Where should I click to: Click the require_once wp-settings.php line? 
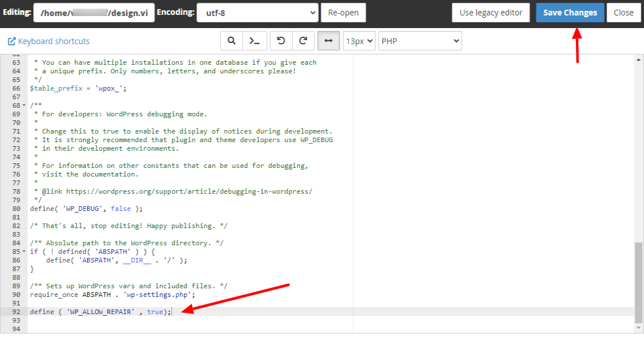113,295
